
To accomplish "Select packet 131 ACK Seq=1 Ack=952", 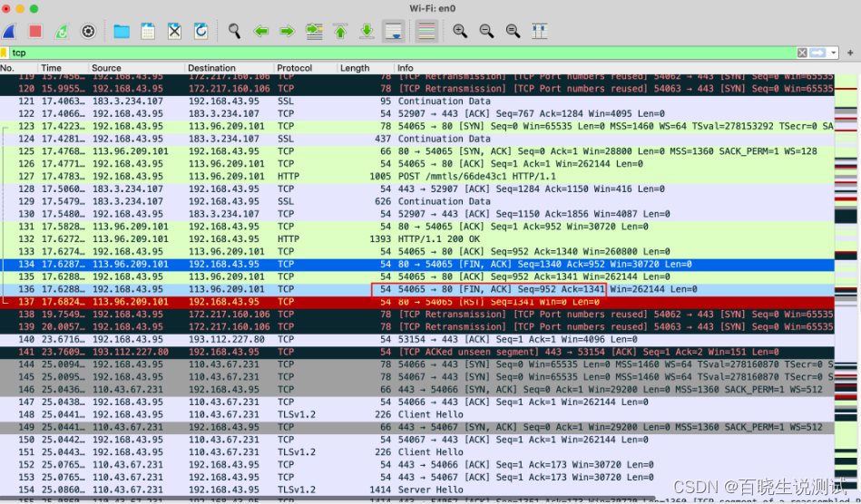I will pyautogui.click(x=417, y=227).
